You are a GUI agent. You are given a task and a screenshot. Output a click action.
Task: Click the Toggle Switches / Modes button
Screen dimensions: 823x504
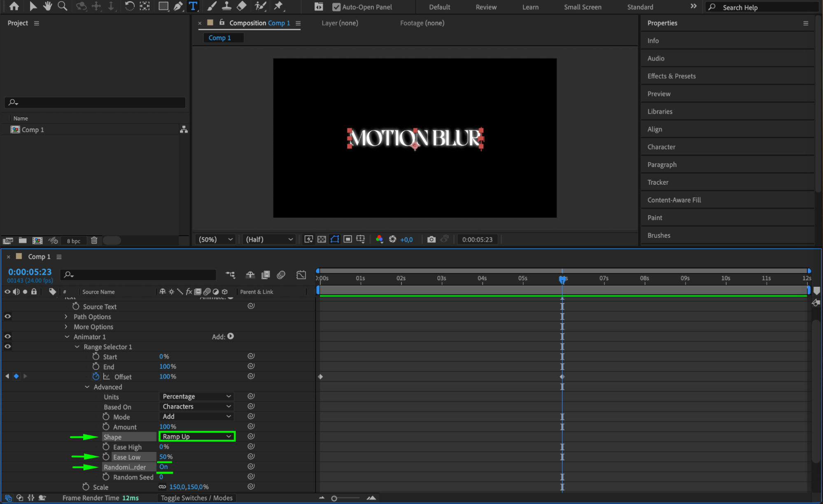(x=196, y=498)
